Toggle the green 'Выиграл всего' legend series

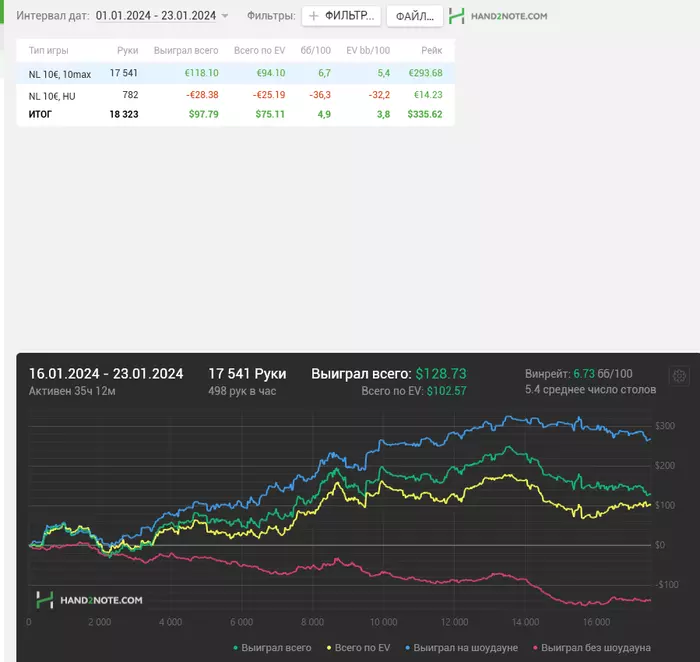click(x=272, y=648)
